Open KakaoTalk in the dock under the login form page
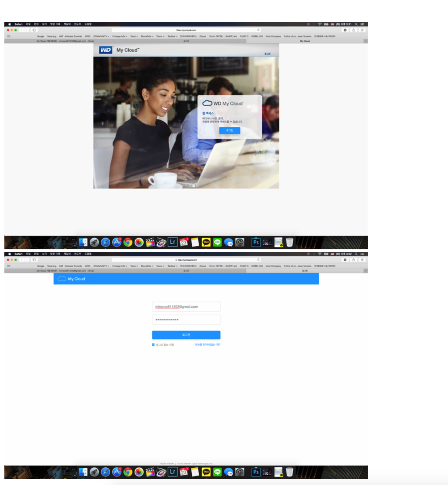This screenshot has width=448, height=485. pyautogui.click(x=206, y=472)
